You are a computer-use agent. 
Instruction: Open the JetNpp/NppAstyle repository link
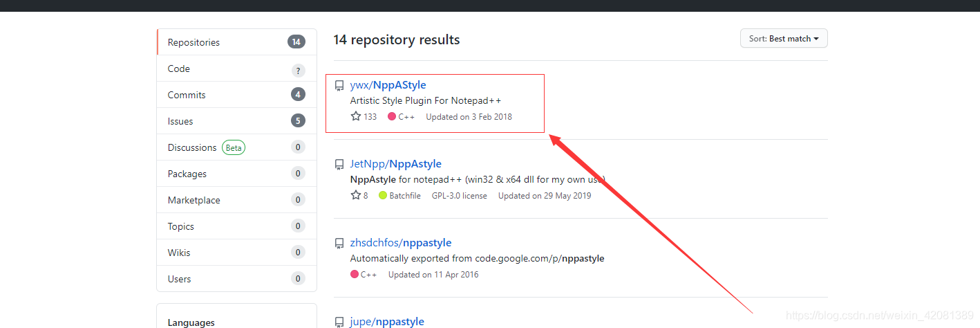[x=396, y=164]
